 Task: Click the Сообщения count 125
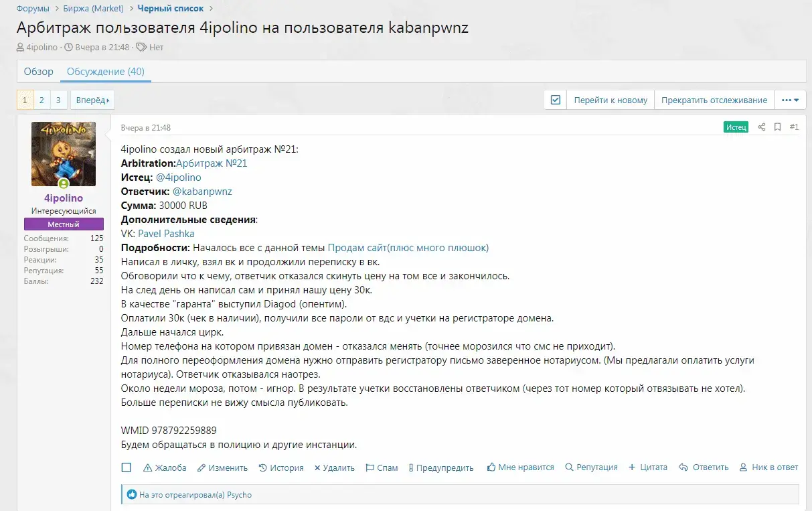(96, 238)
